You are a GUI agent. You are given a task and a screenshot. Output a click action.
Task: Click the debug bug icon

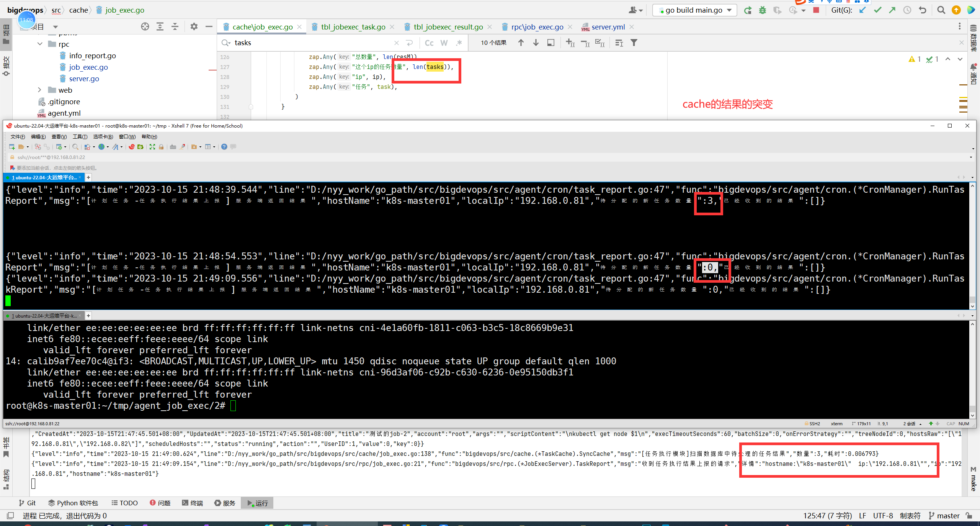tap(763, 10)
